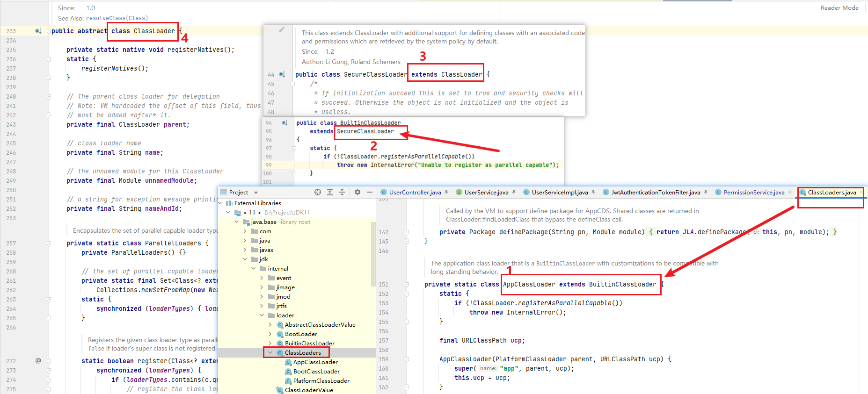The height and width of the screenshot is (394, 868).
Task: Close the ClassLoaders.java tab
Action: pyautogui.click(x=861, y=192)
